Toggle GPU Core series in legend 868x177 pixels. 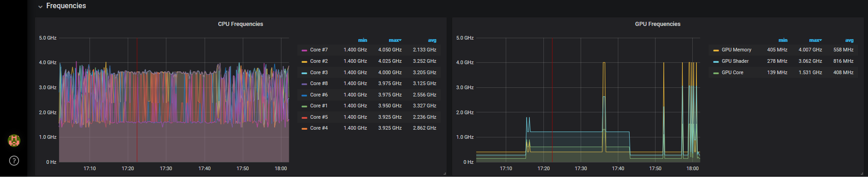click(732, 72)
